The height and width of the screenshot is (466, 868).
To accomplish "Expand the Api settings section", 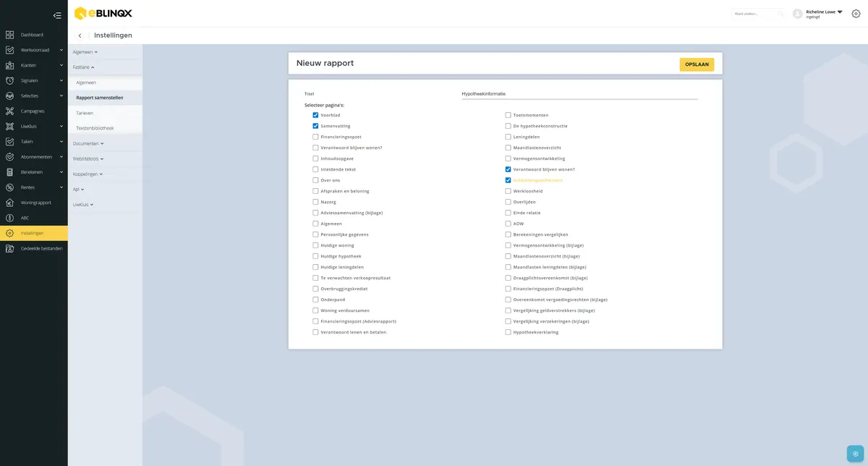I will pos(79,189).
